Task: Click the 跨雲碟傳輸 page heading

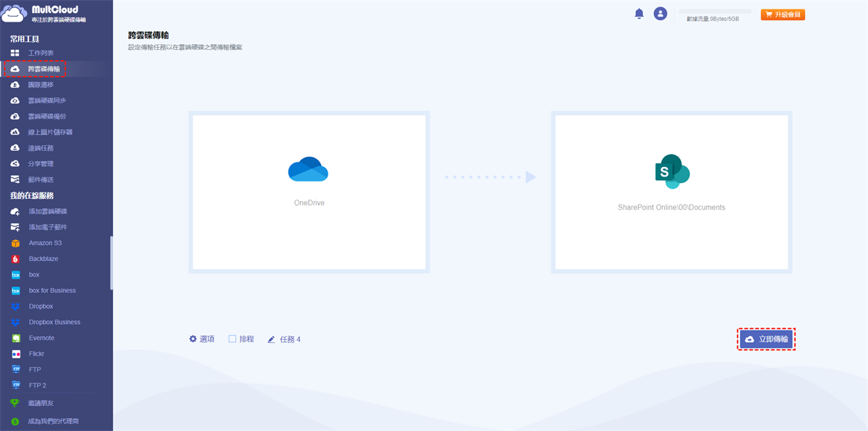Action: [x=148, y=35]
